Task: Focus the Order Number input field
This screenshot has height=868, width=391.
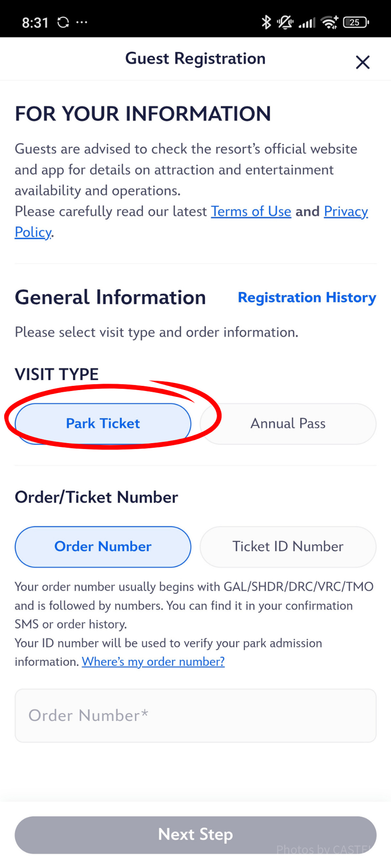Action: point(195,715)
